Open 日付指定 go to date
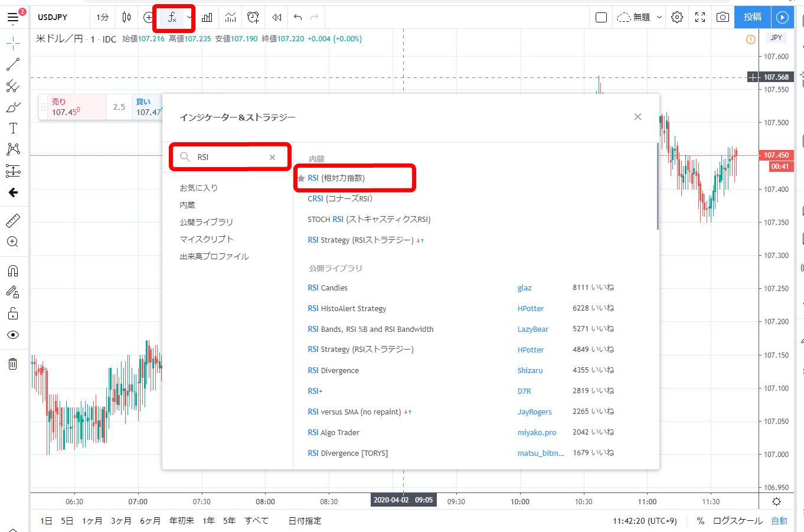804x532 pixels. pos(305,521)
